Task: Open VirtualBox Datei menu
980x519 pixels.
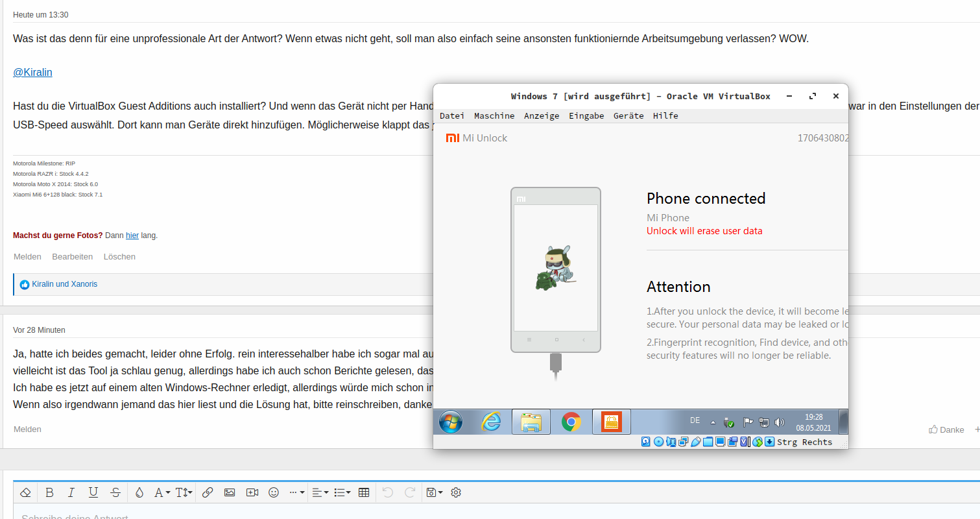Action: [x=452, y=115]
